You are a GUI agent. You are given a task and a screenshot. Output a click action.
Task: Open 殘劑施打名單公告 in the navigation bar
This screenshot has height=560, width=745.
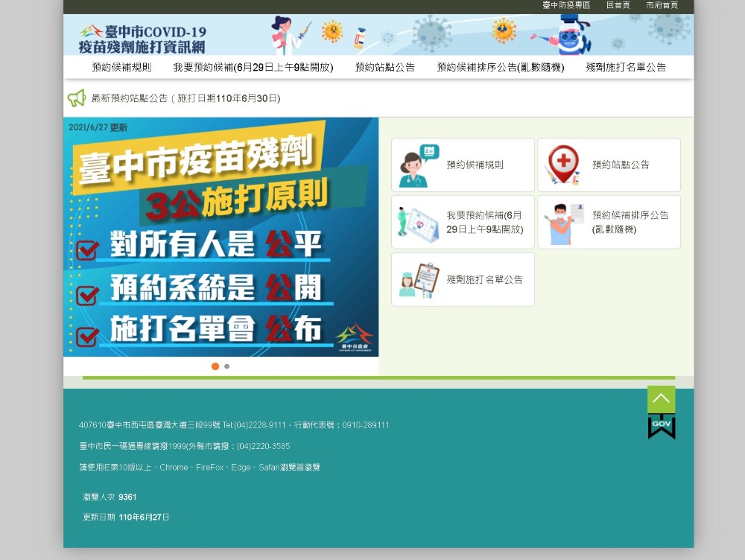(x=626, y=67)
